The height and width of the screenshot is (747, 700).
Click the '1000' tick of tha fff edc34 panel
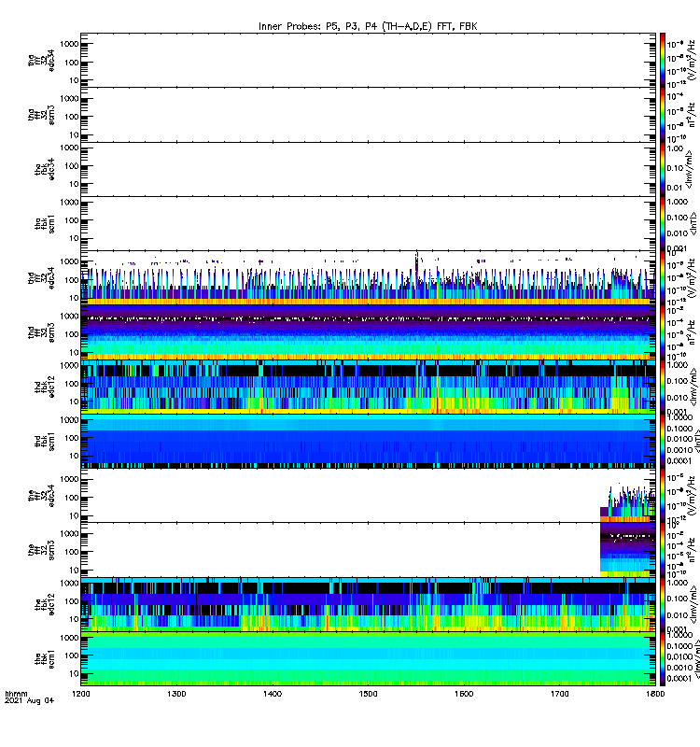(x=69, y=44)
